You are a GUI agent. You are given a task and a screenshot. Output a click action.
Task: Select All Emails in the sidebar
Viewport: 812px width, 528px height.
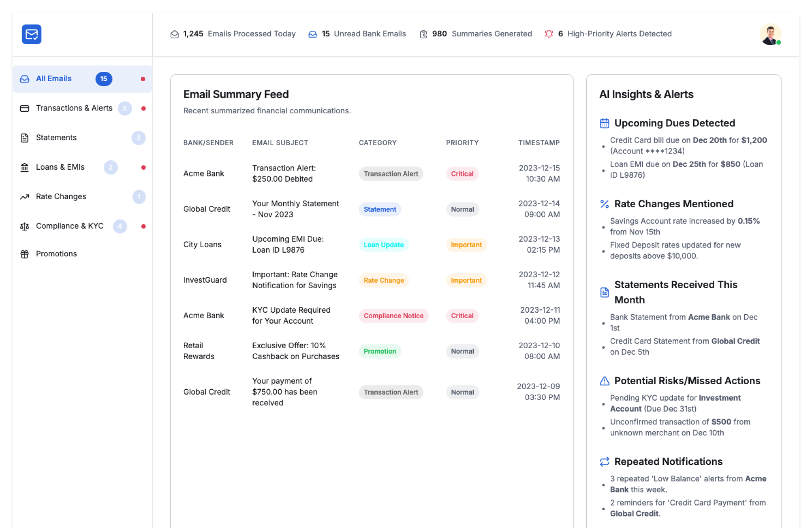(54, 79)
